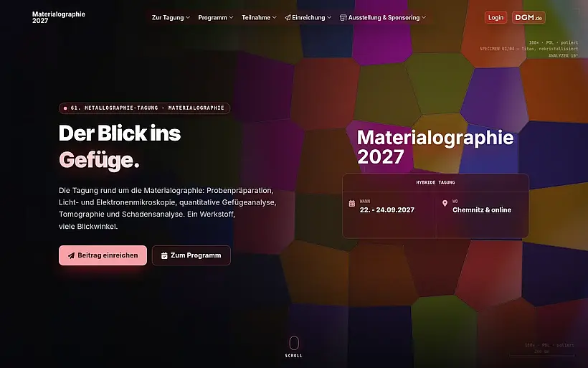588x368 pixels.
Task: Open the Zur Tagung menu
Action: (x=171, y=18)
